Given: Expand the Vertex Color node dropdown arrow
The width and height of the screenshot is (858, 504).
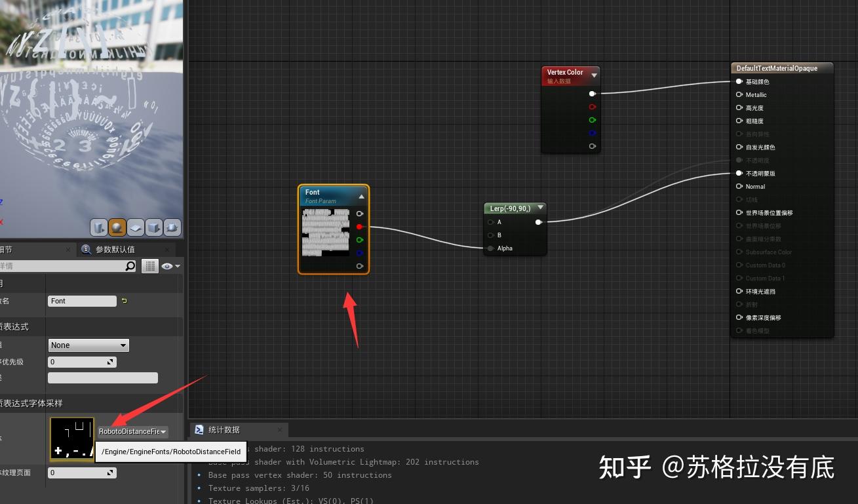Looking at the screenshot, I should pyautogui.click(x=594, y=75).
